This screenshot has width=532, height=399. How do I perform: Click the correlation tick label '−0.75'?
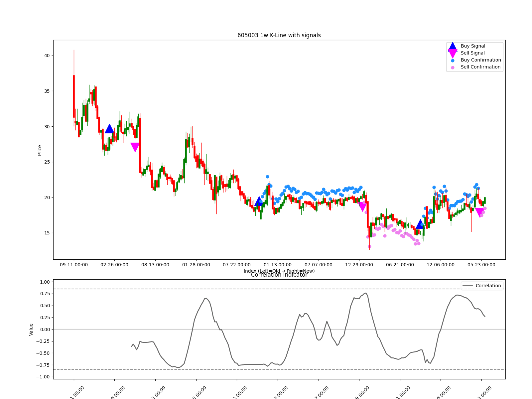click(43, 365)
